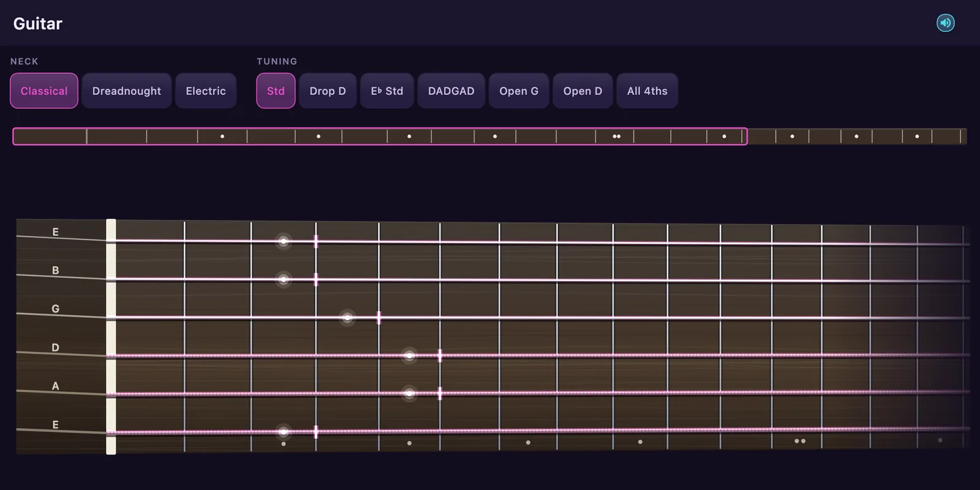Screen dimensions: 980x490
Task: Select the Classical neck option
Action: [x=44, y=91]
